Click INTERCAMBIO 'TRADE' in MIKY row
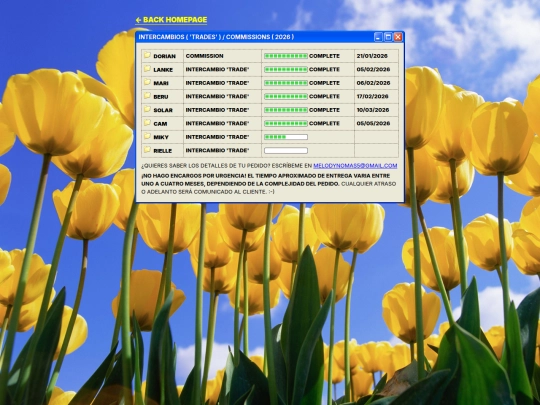Screen dimensions: 540x405 [x=217, y=137]
